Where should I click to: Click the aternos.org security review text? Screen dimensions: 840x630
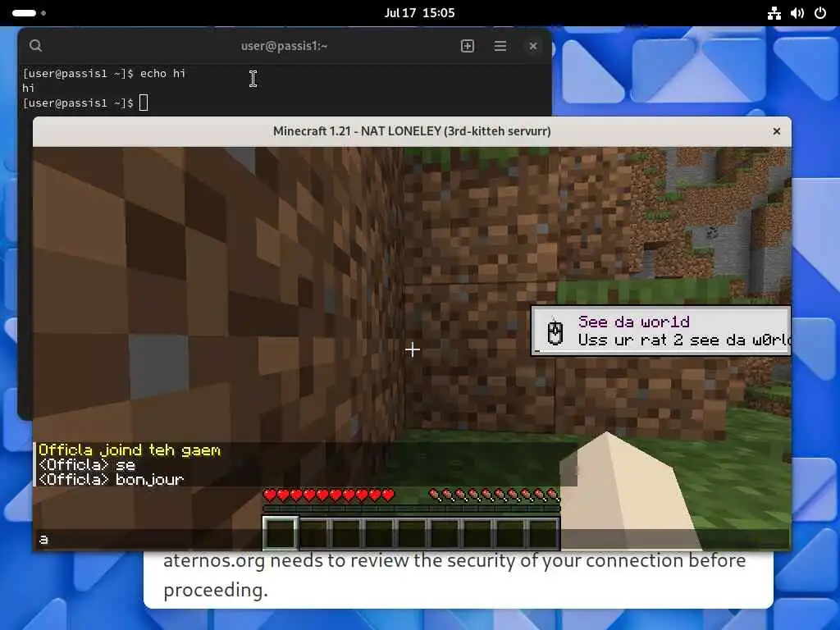pyautogui.click(x=454, y=575)
